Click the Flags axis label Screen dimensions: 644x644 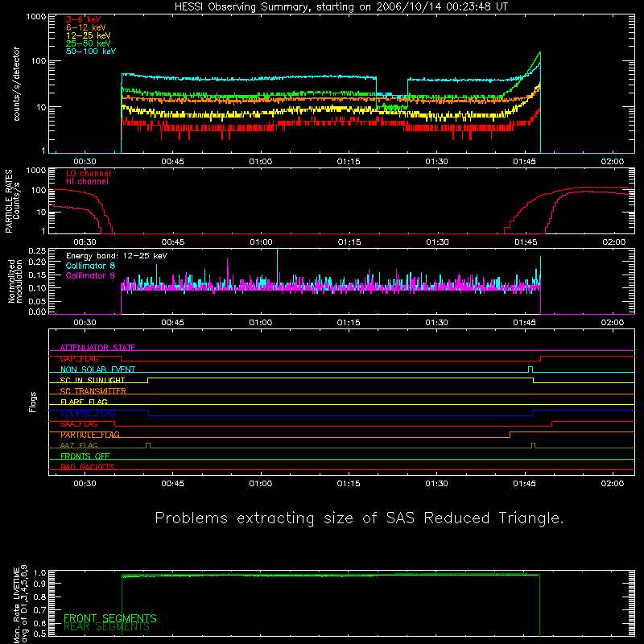pyautogui.click(x=32, y=402)
